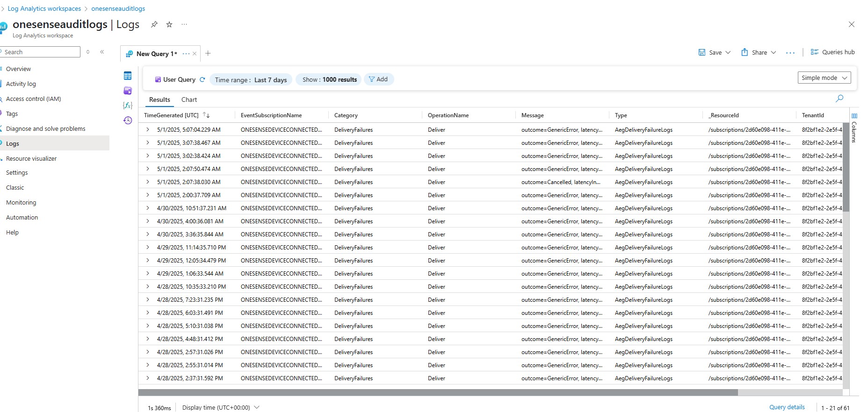Add a new filter

tap(378, 79)
